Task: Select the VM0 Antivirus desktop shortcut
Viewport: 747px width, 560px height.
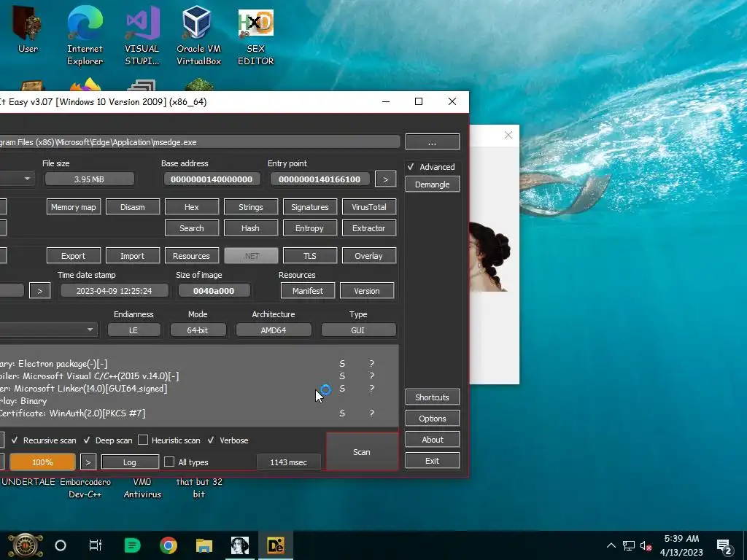Action: click(142, 488)
